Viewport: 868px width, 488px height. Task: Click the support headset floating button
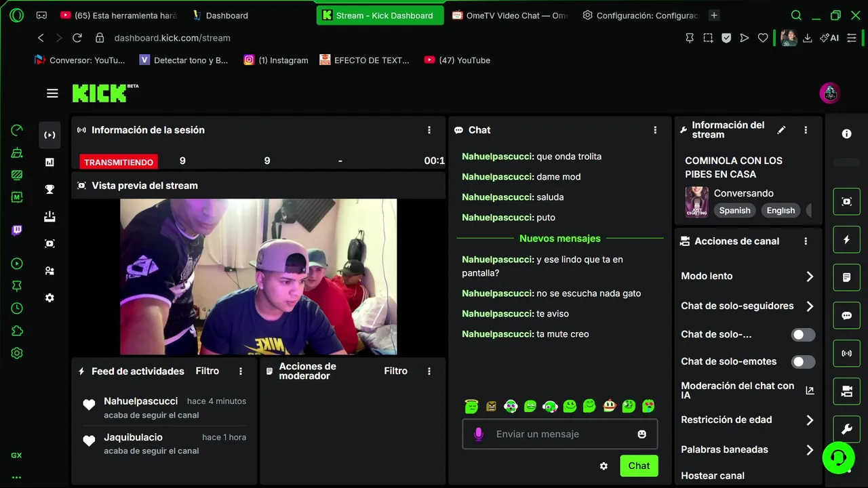tap(838, 457)
